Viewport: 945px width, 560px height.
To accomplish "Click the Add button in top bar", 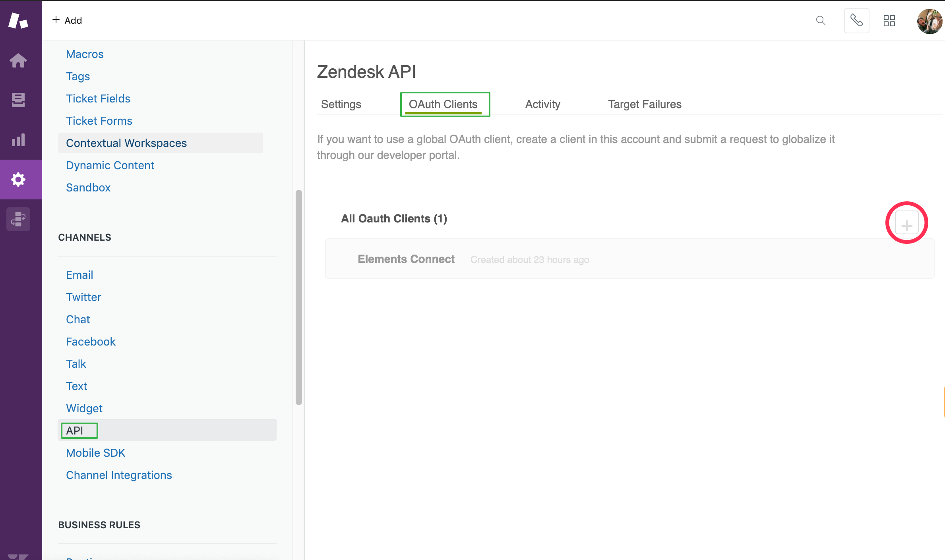I will point(67,20).
